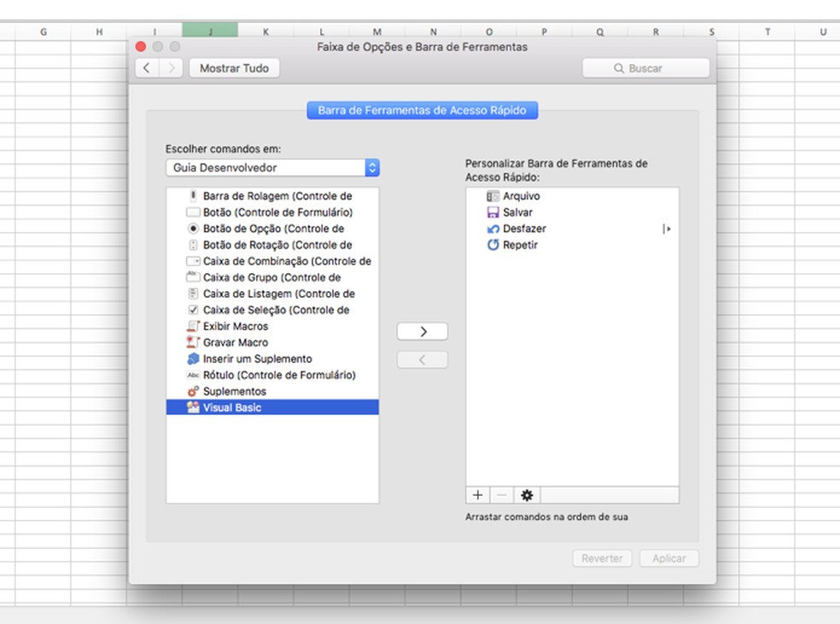Open the Guia Desenvolvedor dropdown
Viewport: 840px width, 624px height.
[272, 167]
